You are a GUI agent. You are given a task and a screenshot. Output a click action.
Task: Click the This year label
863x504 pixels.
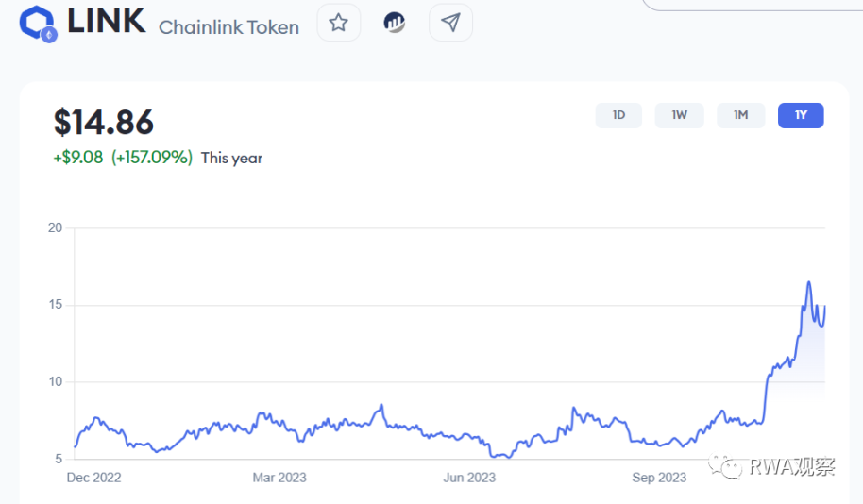pos(232,159)
